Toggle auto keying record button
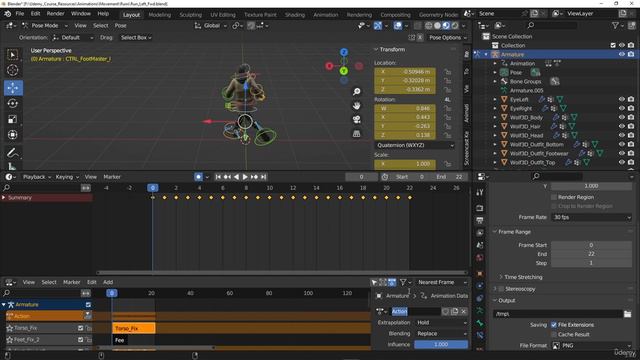This screenshot has height=360, width=640. (x=198, y=177)
